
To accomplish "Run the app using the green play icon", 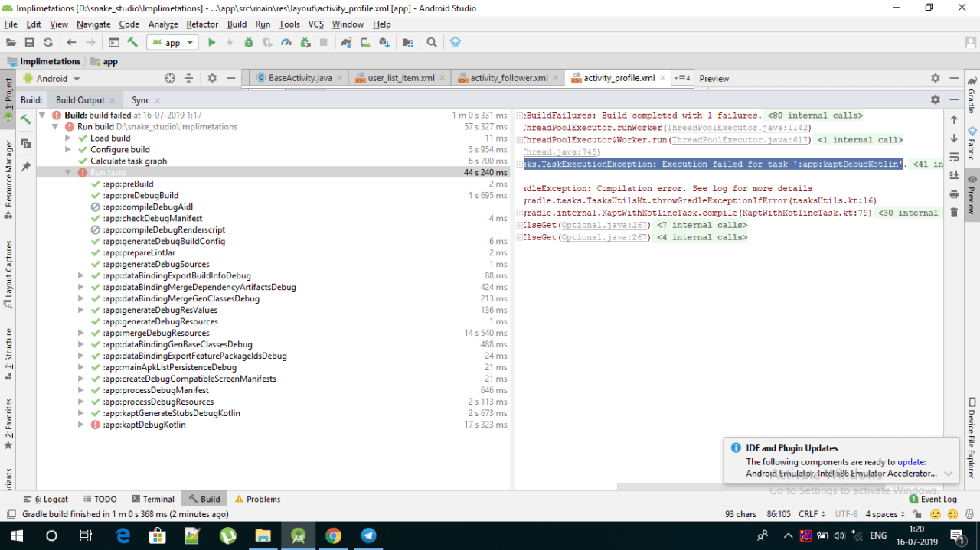I will [212, 42].
